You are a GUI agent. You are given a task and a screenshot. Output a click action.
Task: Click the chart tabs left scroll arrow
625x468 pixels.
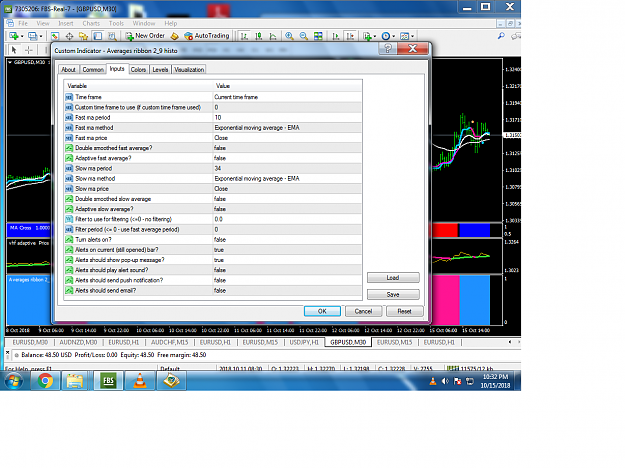point(510,342)
